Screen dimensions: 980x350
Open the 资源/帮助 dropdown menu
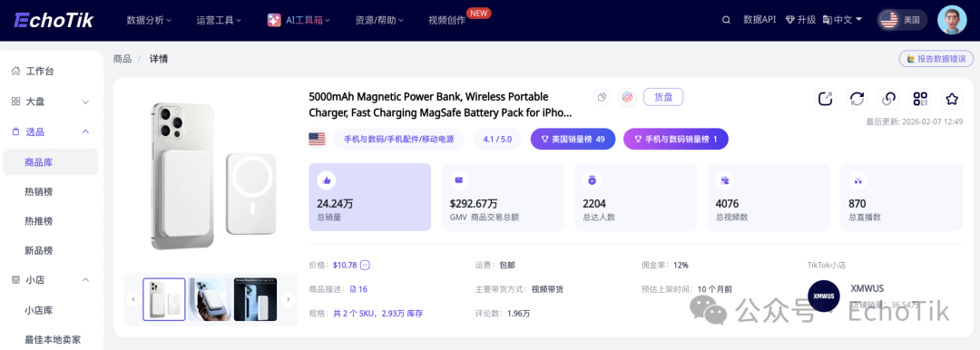379,20
